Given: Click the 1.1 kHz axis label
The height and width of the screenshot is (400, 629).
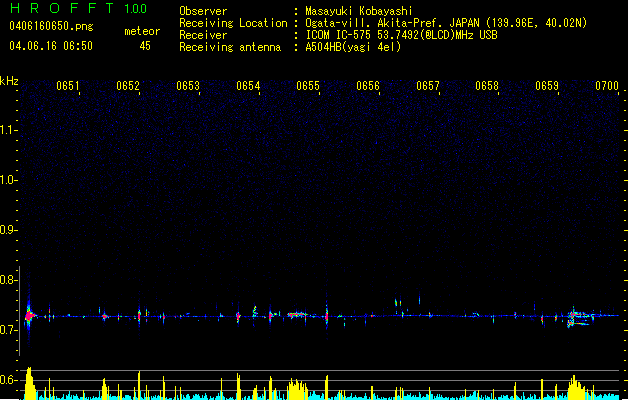Looking at the screenshot, I should click(x=9, y=130).
